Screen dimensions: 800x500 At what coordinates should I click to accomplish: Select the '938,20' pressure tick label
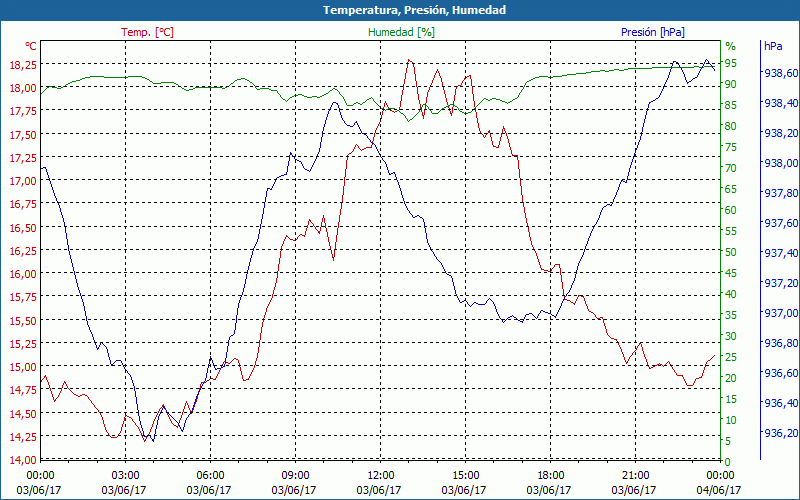781,133
